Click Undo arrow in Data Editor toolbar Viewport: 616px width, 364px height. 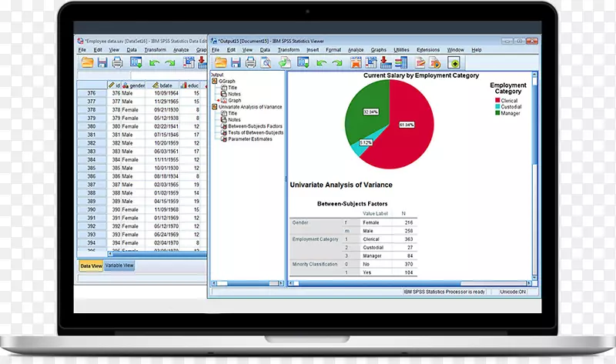coord(155,63)
